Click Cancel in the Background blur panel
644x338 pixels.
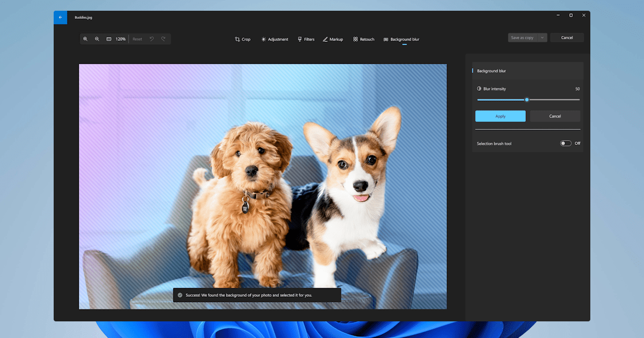click(555, 116)
